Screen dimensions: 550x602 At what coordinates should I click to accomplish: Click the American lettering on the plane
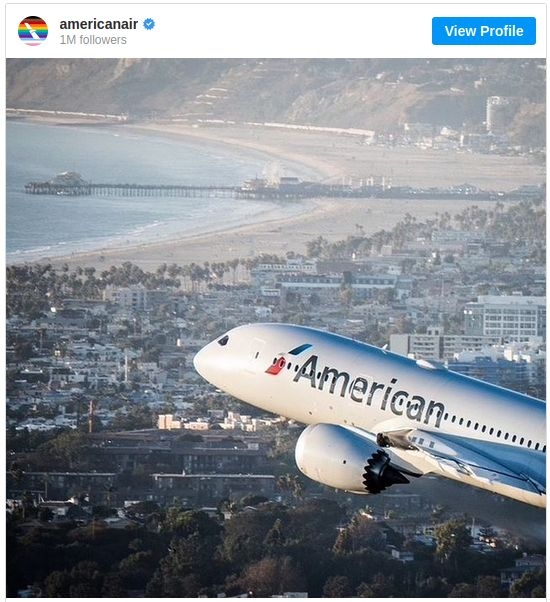(369, 391)
